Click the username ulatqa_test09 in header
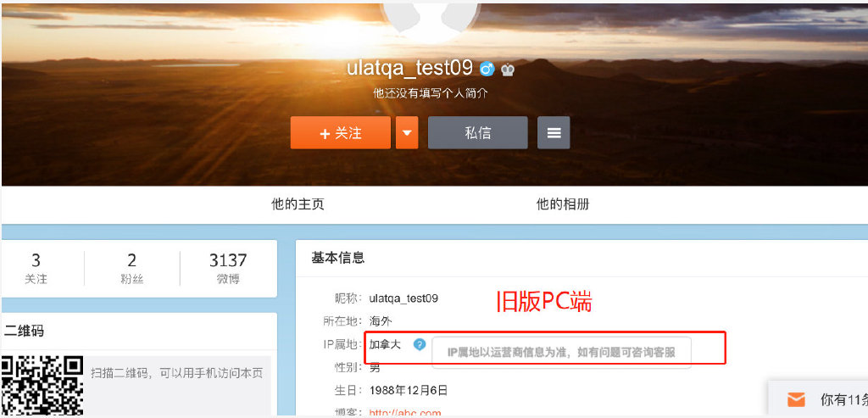This screenshot has height=418, width=868. pyautogui.click(x=409, y=69)
